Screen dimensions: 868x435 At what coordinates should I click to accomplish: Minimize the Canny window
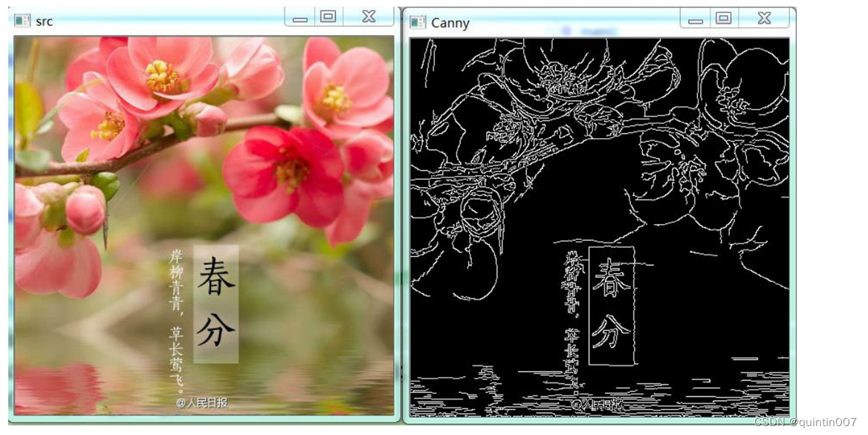696,19
